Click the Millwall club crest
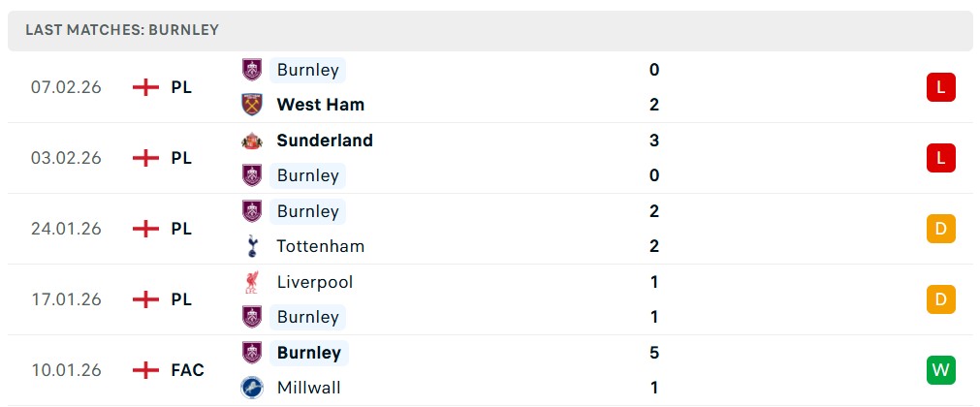The width and height of the screenshot is (980, 407). 252,388
